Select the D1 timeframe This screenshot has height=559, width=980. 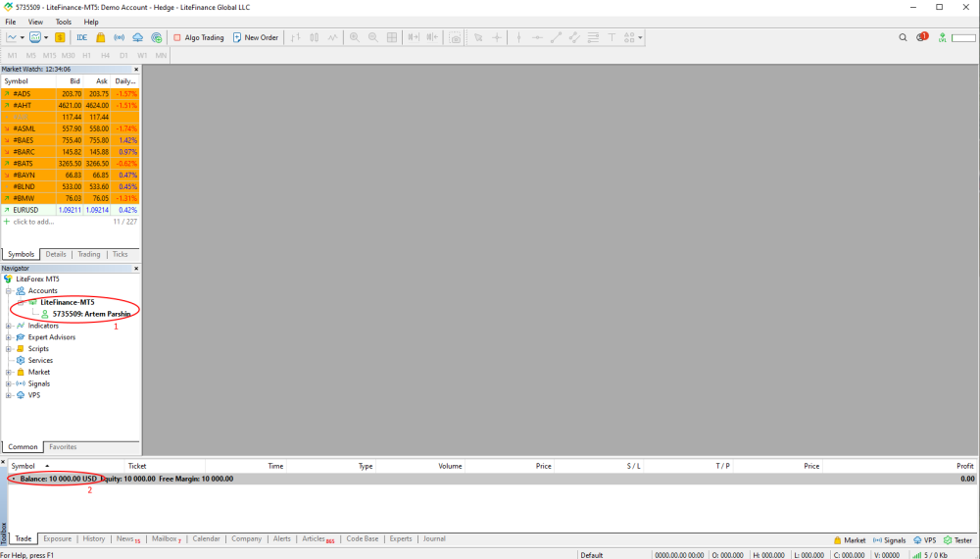pyautogui.click(x=123, y=56)
